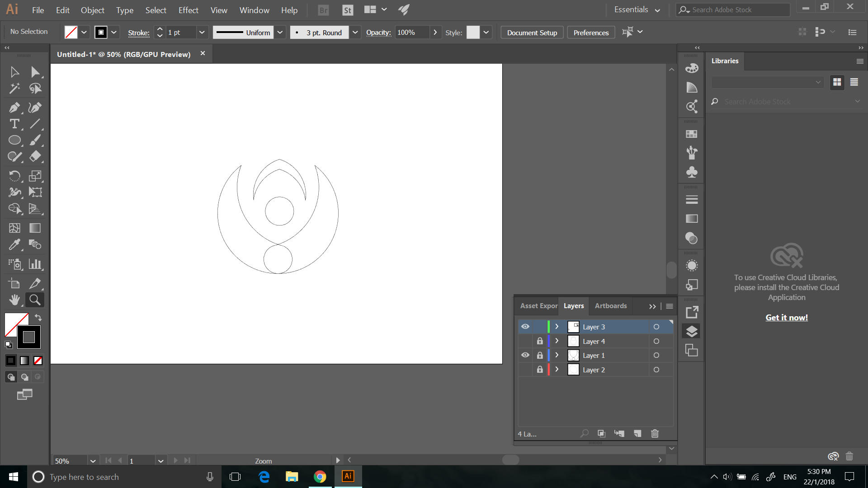
Task: Show Layer 2 visibility
Action: pyautogui.click(x=525, y=369)
